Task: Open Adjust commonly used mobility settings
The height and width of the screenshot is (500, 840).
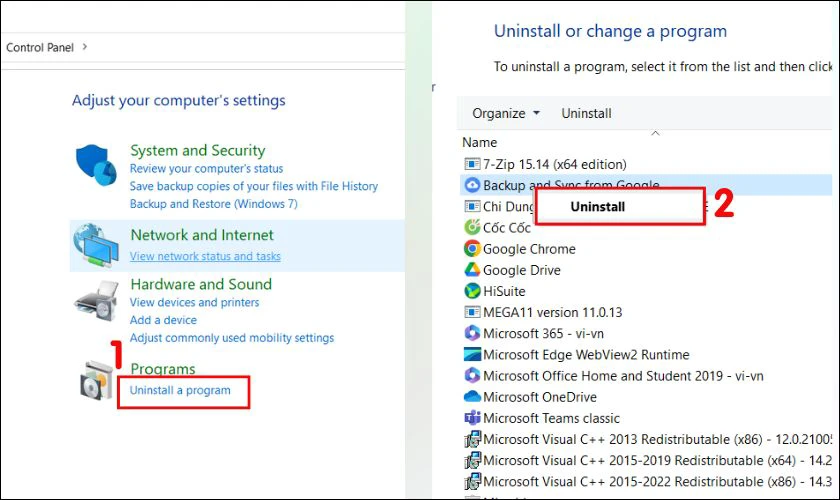Action: tap(232, 338)
